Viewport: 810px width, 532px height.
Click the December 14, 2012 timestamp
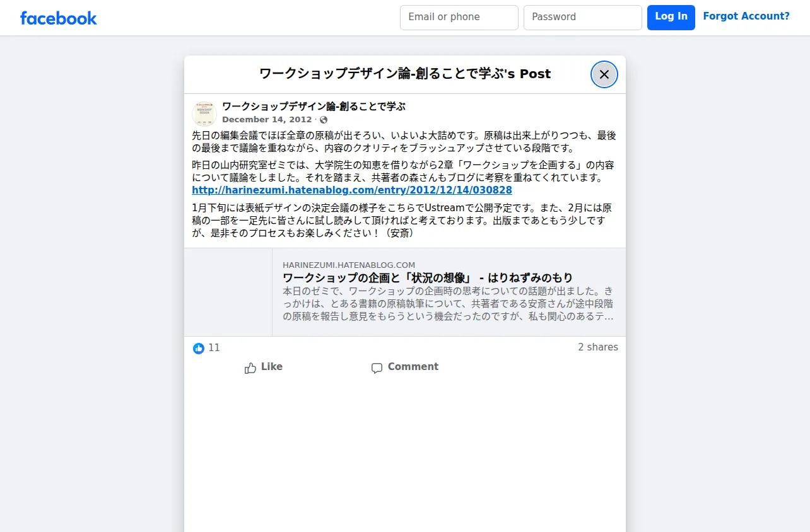point(267,120)
